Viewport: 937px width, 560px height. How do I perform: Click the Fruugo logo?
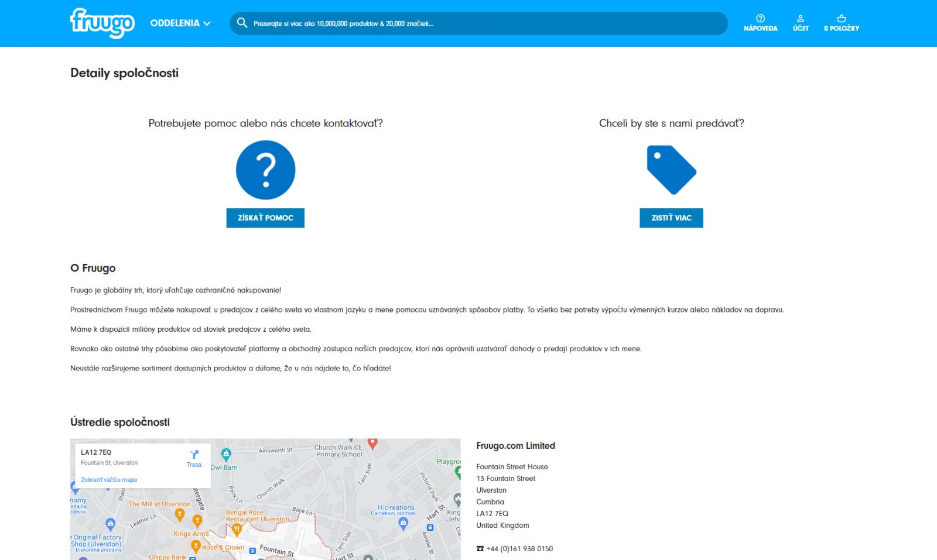tap(102, 23)
